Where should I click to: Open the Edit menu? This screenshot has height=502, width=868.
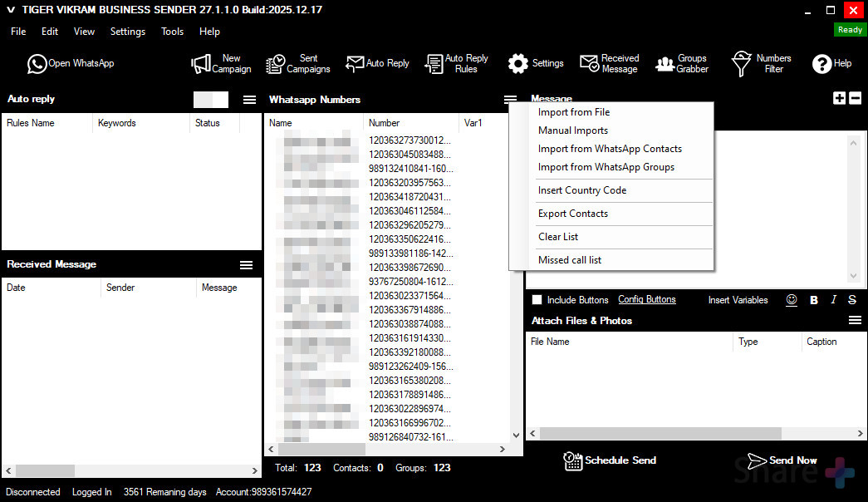coord(50,32)
